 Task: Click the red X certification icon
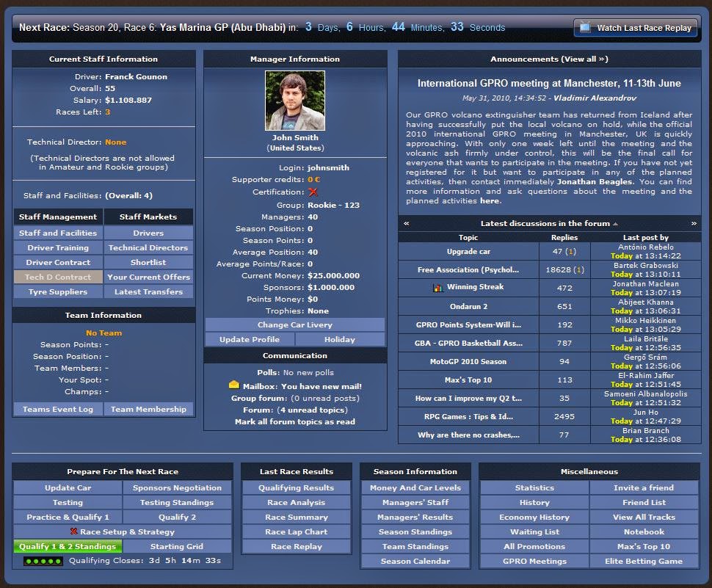[313, 192]
